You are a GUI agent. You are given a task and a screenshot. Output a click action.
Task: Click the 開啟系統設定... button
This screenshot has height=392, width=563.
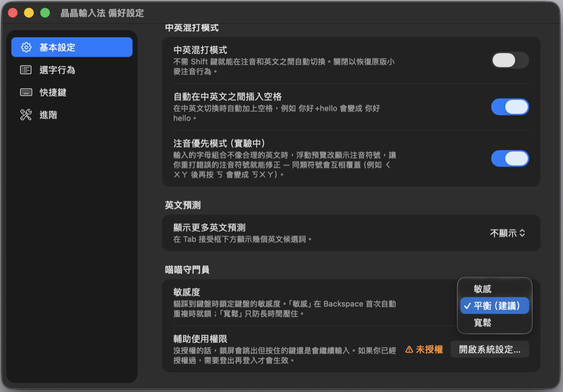click(489, 350)
